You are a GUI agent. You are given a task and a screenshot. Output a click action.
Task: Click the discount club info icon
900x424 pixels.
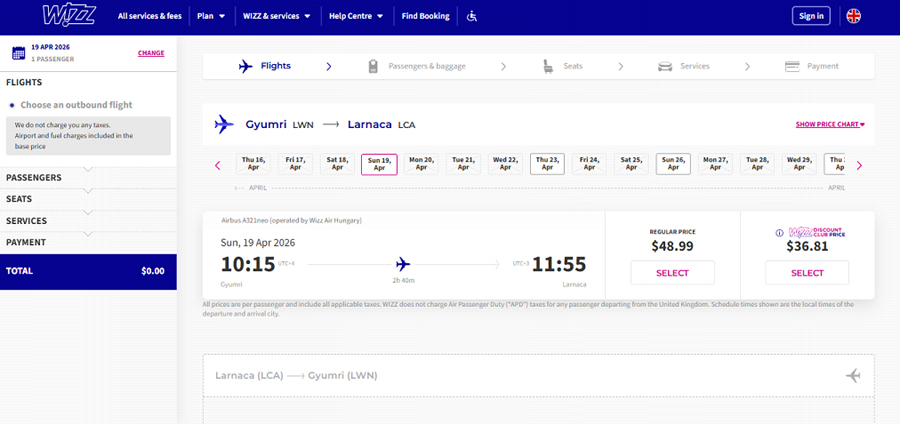click(x=780, y=233)
